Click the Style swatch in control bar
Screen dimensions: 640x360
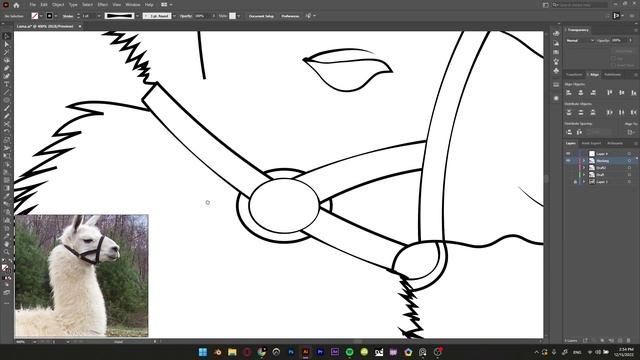232,16
